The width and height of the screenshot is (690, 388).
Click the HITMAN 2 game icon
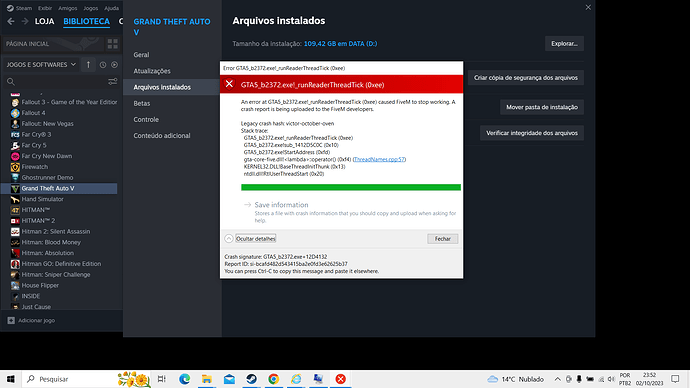coord(15,221)
